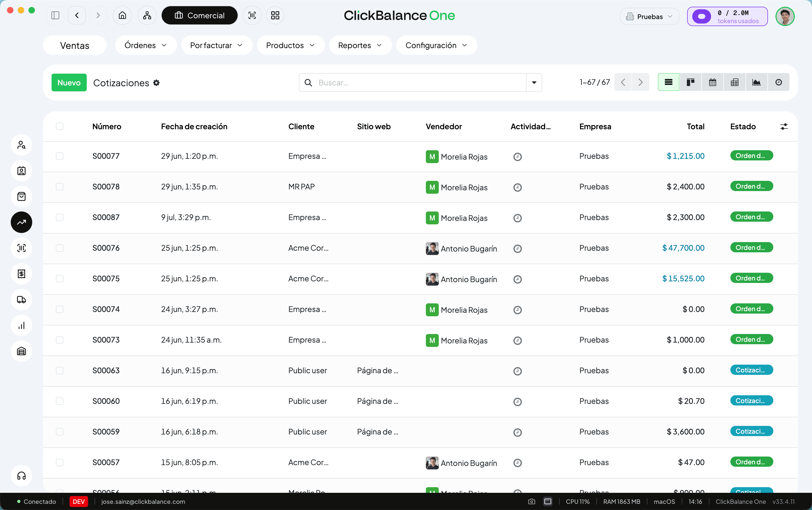Open the invoicing receipt sidebar icon
This screenshot has height=510, width=812.
(x=21, y=274)
